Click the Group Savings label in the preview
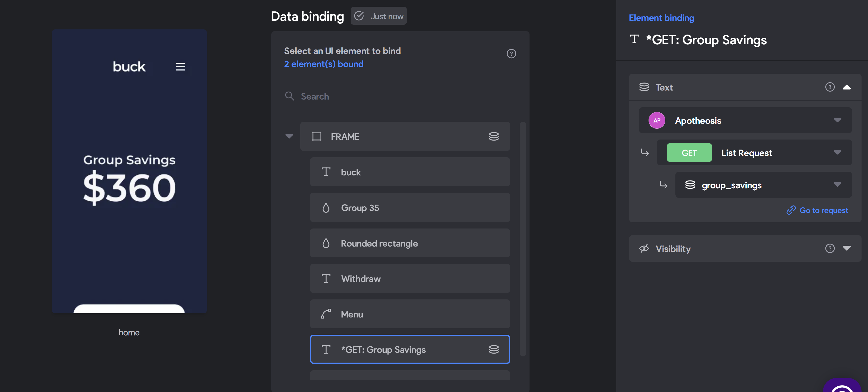 pos(129,160)
